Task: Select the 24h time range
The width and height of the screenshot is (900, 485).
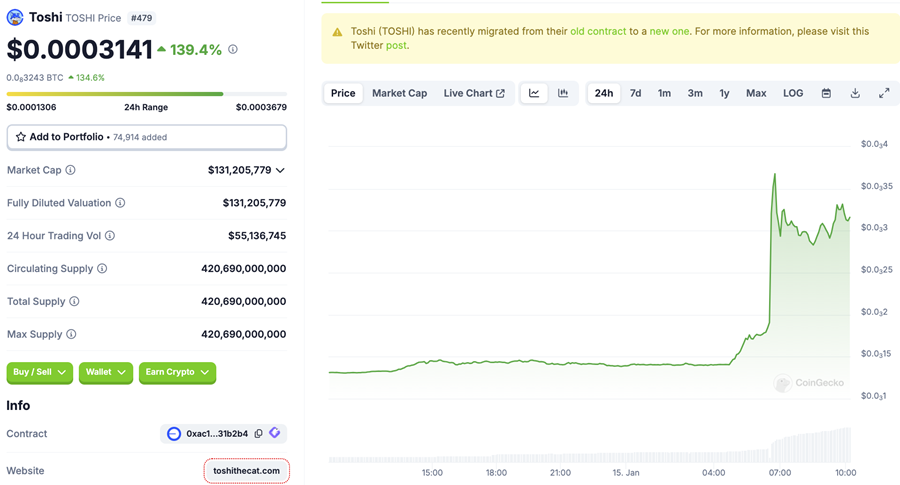Action: pyautogui.click(x=604, y=93)
